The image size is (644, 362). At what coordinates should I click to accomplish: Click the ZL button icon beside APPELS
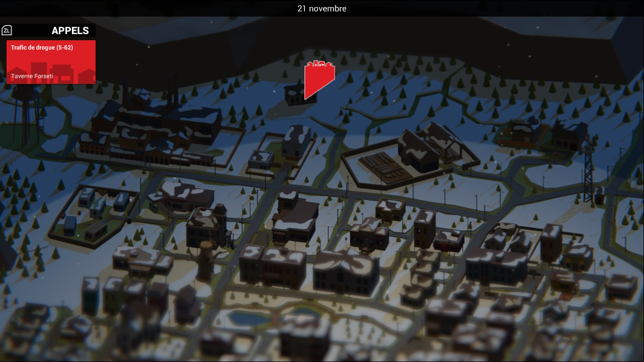[7, 31]
